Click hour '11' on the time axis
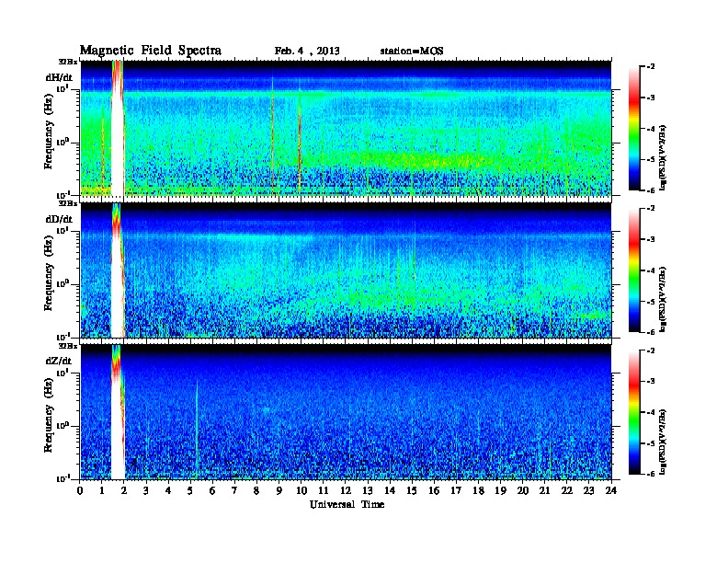The height and width of the screenshot is (563, 728). point(324,490)
